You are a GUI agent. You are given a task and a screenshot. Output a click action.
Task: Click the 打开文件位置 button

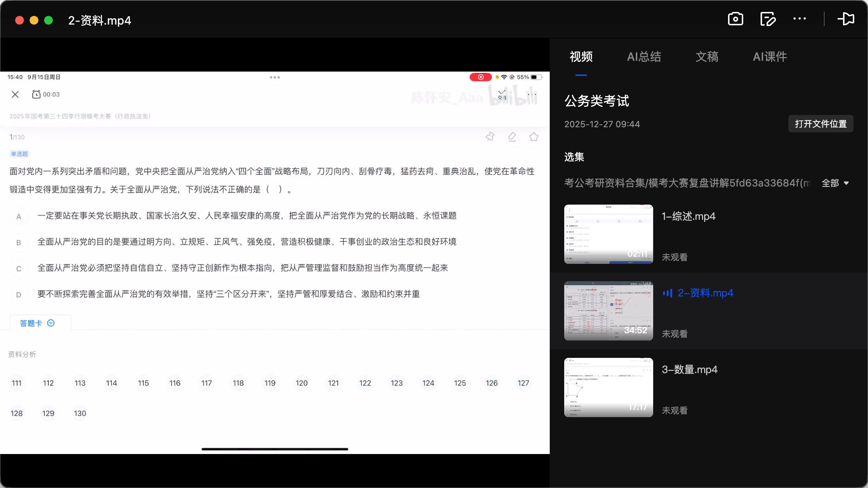tap(820, 124)
